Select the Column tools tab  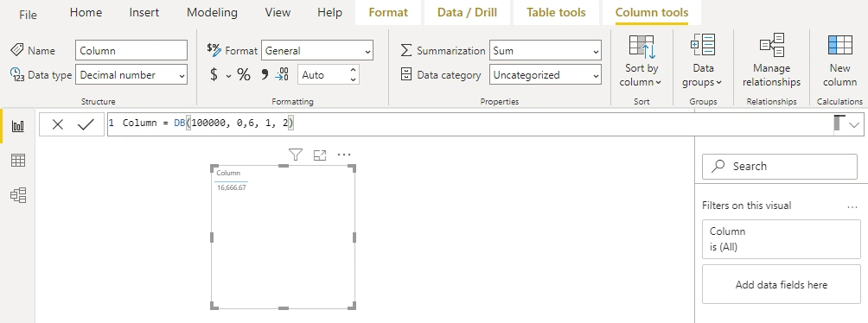click(x=652, y=12)
